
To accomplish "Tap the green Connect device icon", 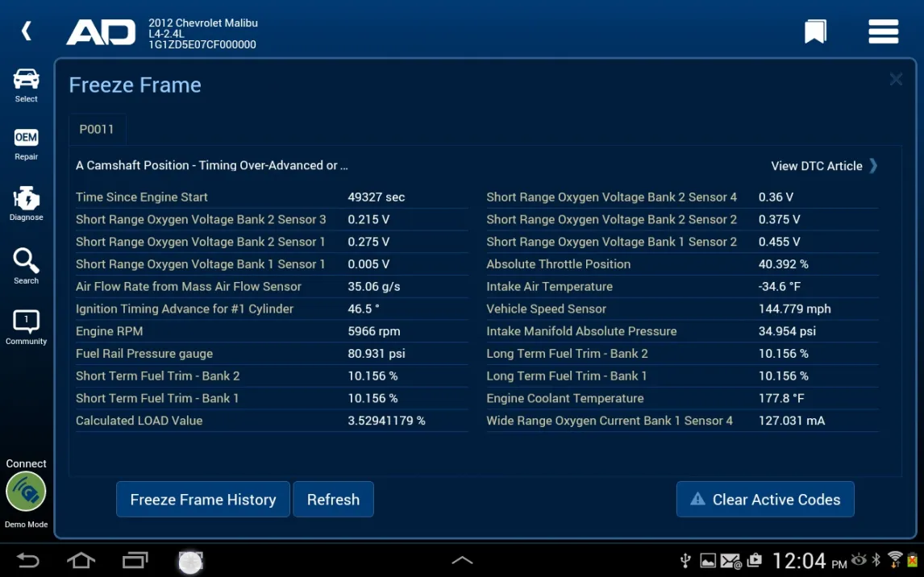I will [27, 492].
